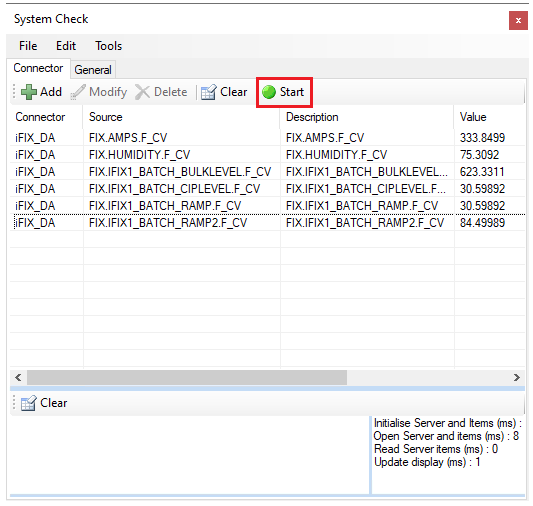Viewport: 533px width, 506px height.
Task: Click the green Start circle icon
Action: [x=269, y=92]
